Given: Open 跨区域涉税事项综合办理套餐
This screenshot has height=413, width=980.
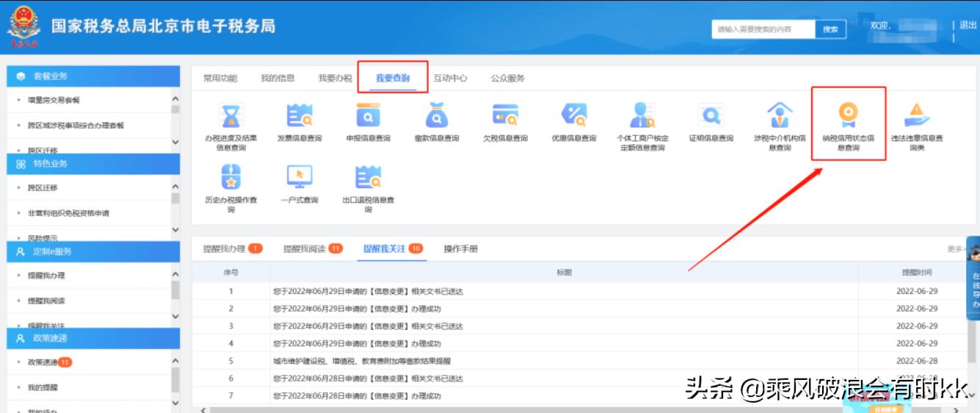Looking at the screenshot, I should (76, 126).
